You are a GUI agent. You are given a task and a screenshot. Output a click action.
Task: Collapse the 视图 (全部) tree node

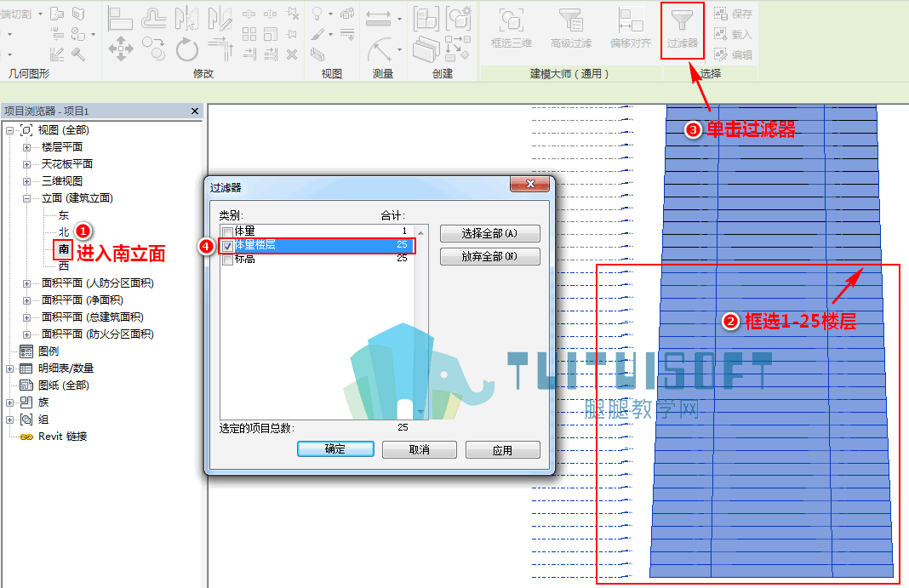point(10,131)
